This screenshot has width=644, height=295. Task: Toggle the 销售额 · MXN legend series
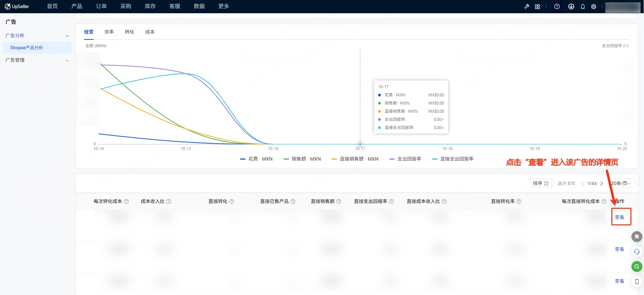[302, 159]
